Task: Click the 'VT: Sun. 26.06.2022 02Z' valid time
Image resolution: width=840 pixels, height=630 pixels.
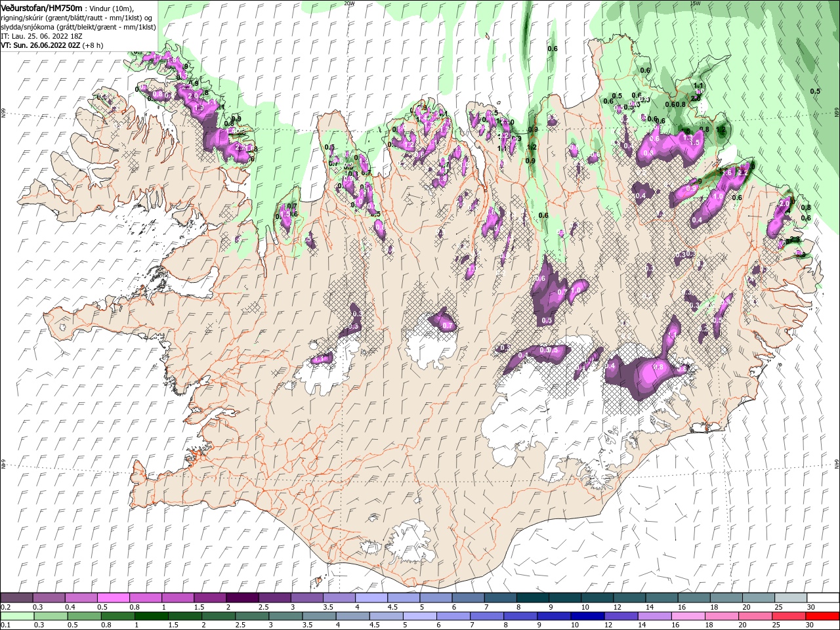Action: [41, 46]
